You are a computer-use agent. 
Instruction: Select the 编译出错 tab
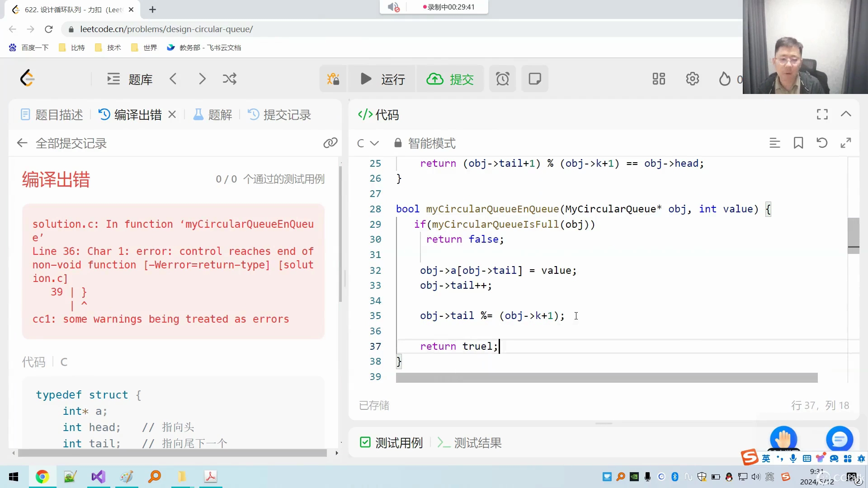coord(130,115)
